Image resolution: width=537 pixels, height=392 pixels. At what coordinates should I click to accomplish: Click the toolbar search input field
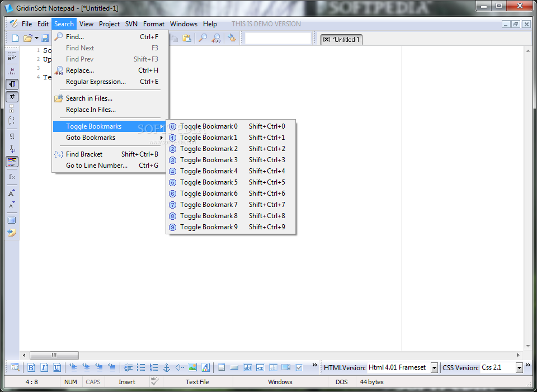(278, 38)
